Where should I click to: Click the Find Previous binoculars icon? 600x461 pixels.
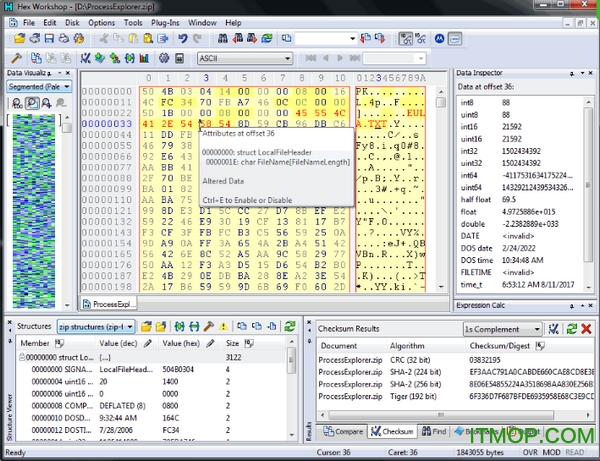[238, 38]
